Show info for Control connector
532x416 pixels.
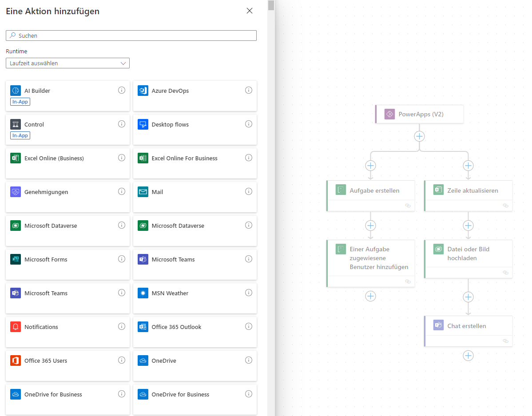click(122, 124)
